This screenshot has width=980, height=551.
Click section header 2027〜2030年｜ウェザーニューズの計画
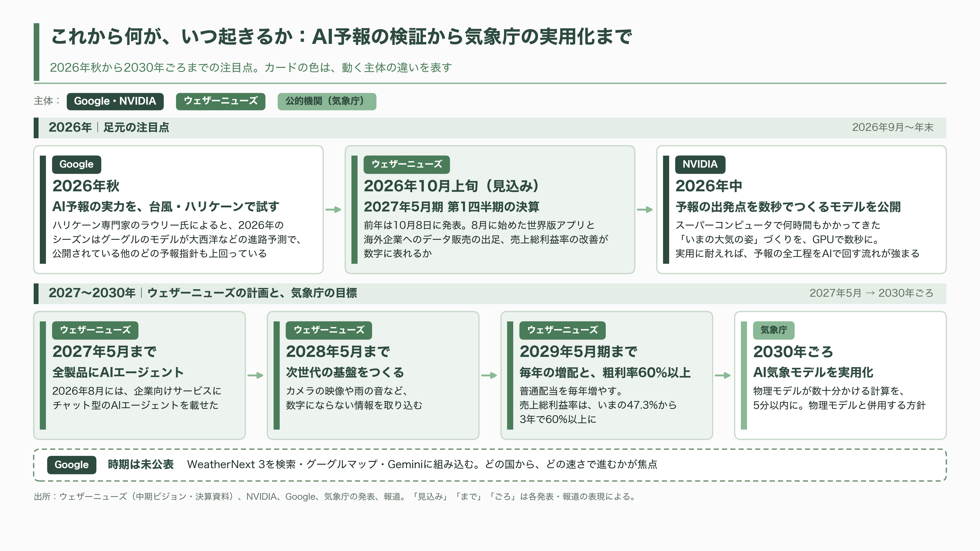coord(203,293)
